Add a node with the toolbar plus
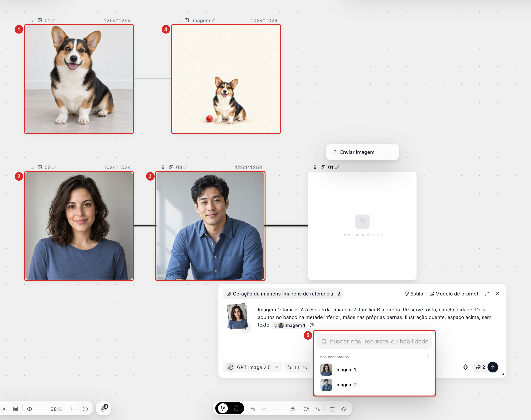This screenshot has height=420, width=531. 278,409
